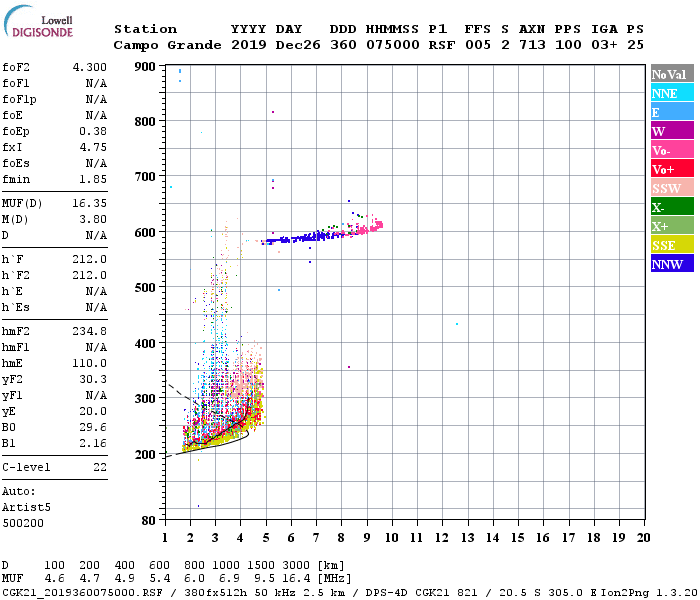Select the Vo- pink legend swatch
Screen dimensions: 700x600
point(672,150)
